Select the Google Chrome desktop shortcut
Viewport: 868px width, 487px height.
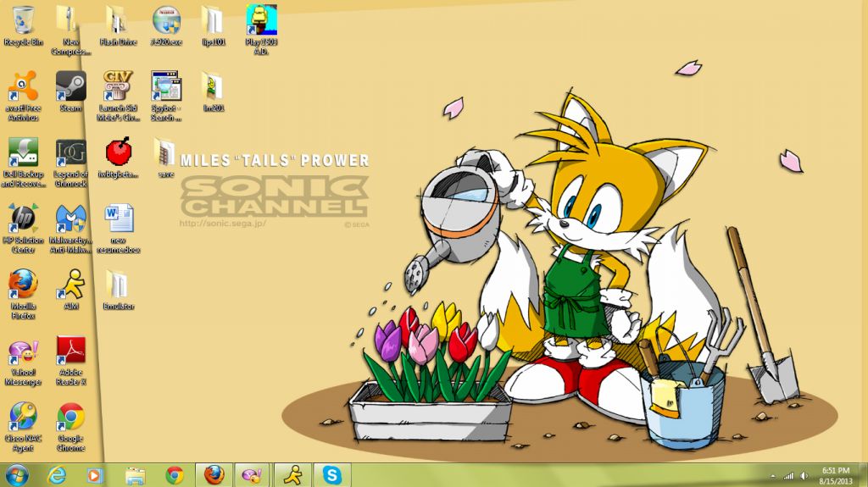[x=70, y=427]
